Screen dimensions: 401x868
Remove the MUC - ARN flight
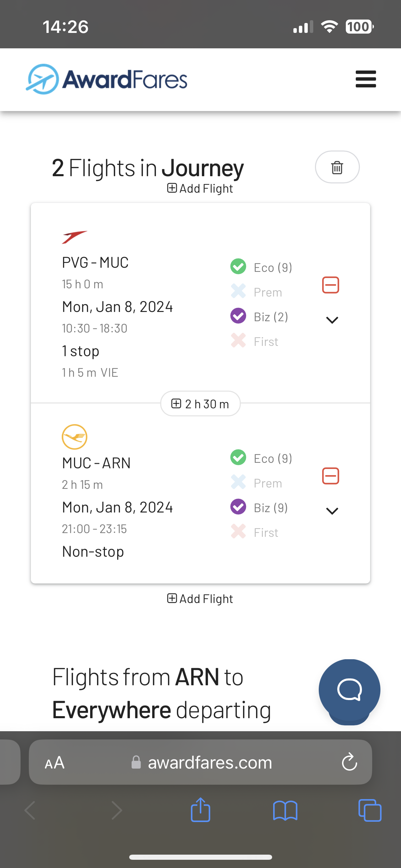330,476
